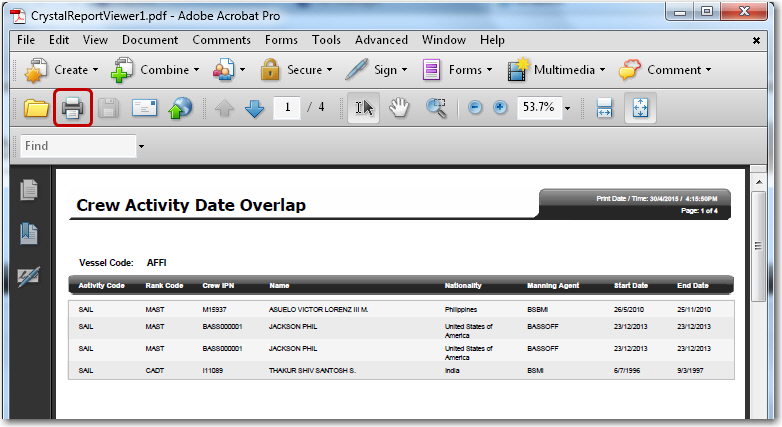Screen dimensions: 782x427
Task: Click the Print icon in toolbar
Action: 72,108
